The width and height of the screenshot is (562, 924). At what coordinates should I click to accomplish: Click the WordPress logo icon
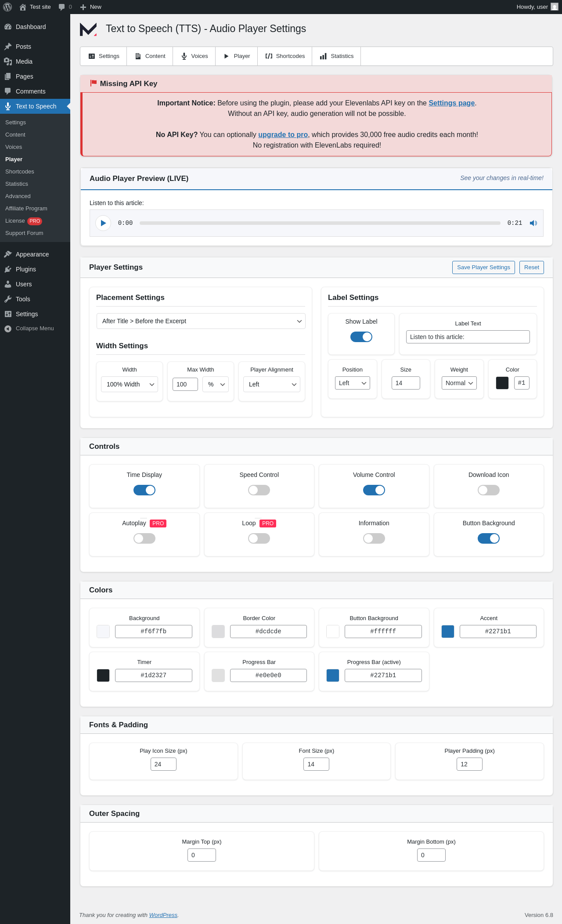(x=7, y=7)
